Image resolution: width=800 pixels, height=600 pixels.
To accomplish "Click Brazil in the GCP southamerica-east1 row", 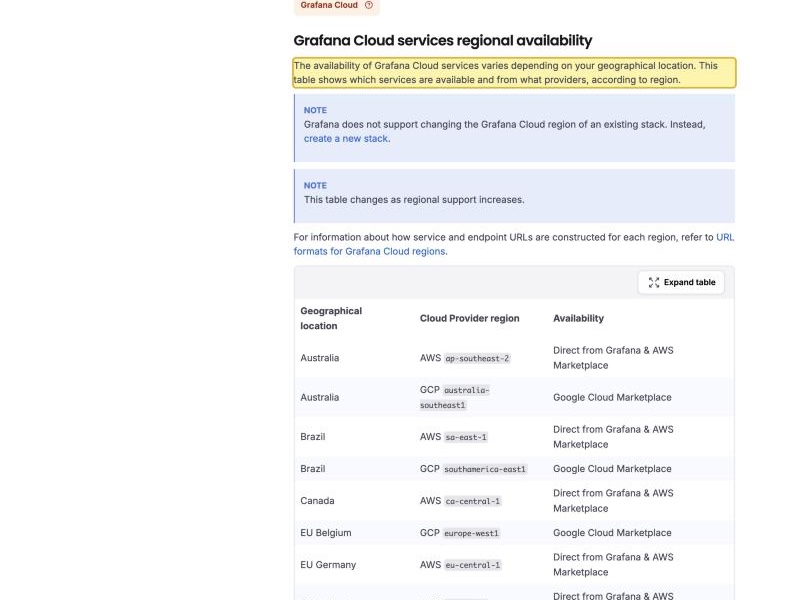I will pos(313,468).
